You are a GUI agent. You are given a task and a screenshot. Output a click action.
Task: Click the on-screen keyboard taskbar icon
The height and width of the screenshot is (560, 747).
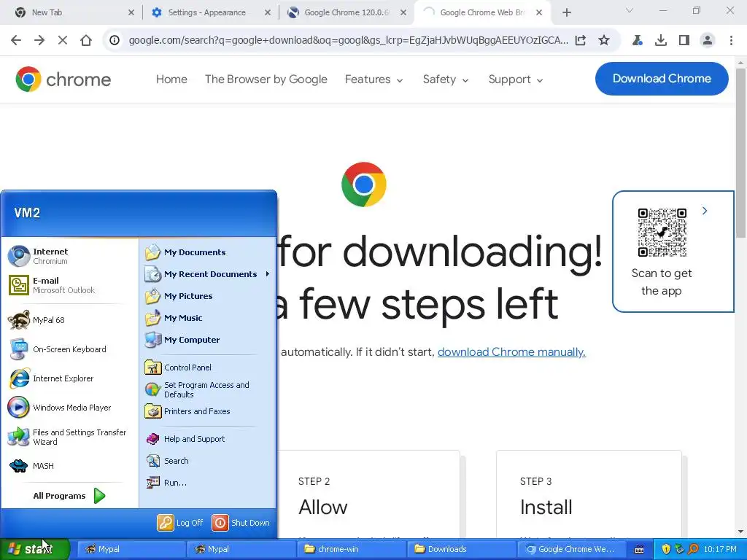[639, 550]
